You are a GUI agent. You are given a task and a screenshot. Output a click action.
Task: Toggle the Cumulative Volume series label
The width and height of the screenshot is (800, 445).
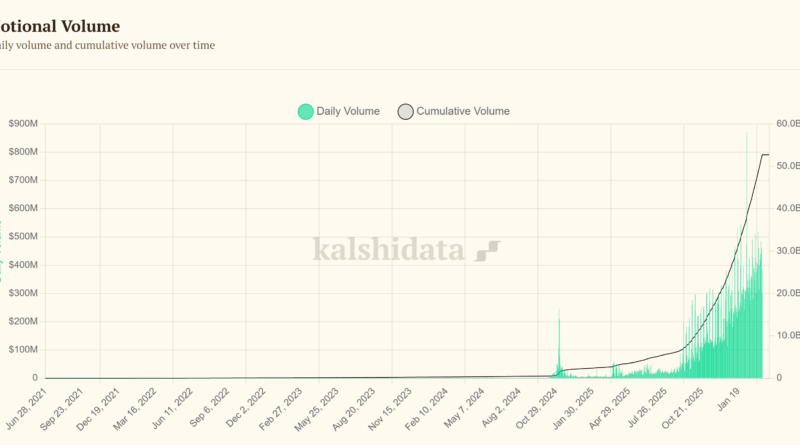[462, 111]
